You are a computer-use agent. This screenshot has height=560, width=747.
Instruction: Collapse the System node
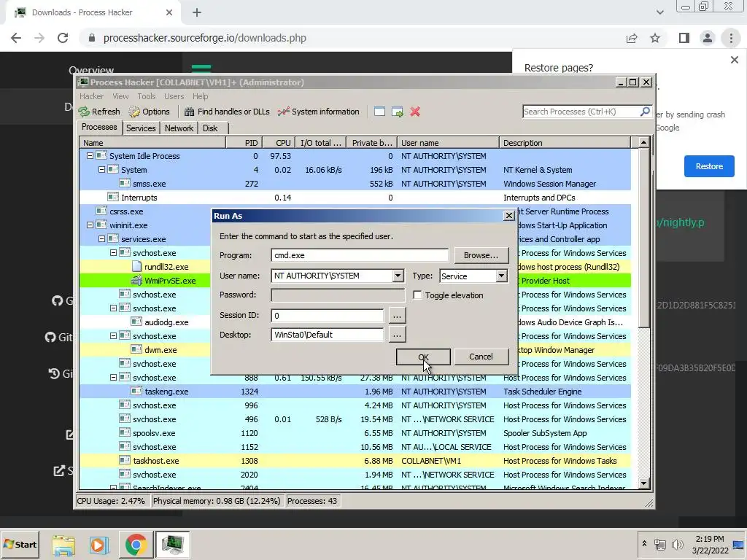pyautogui.click(x=101, y=169)
